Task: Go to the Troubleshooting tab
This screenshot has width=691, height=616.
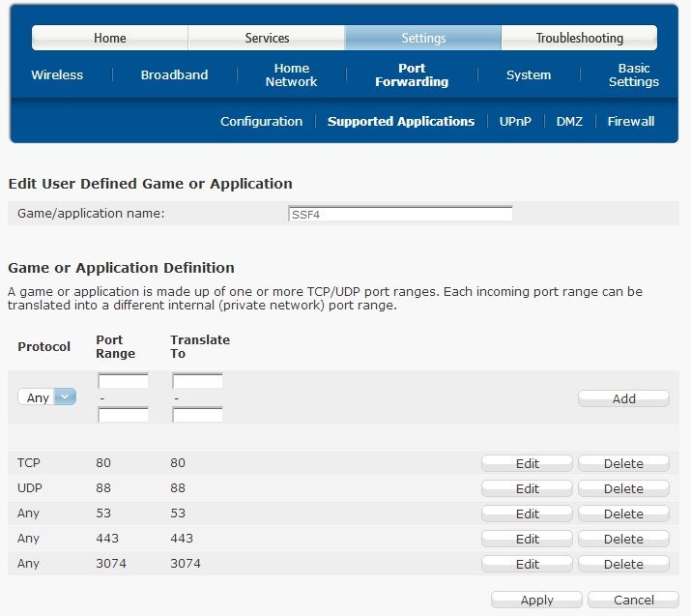Action: pyautogui.click(x=579, y=38)
